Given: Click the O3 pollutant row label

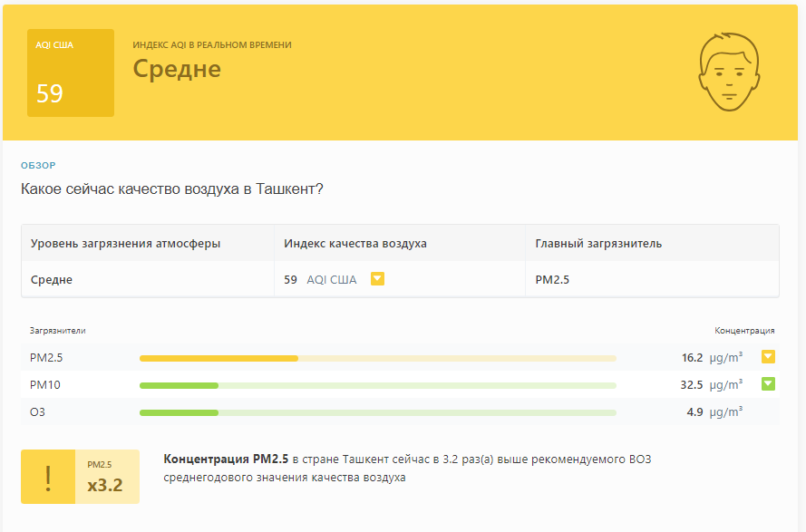Looking at the screenshot, I should (x=37, y=412).
